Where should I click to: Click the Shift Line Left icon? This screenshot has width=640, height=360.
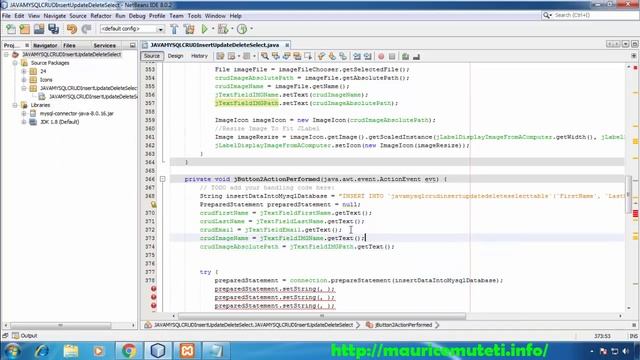[x=357, y=56]
